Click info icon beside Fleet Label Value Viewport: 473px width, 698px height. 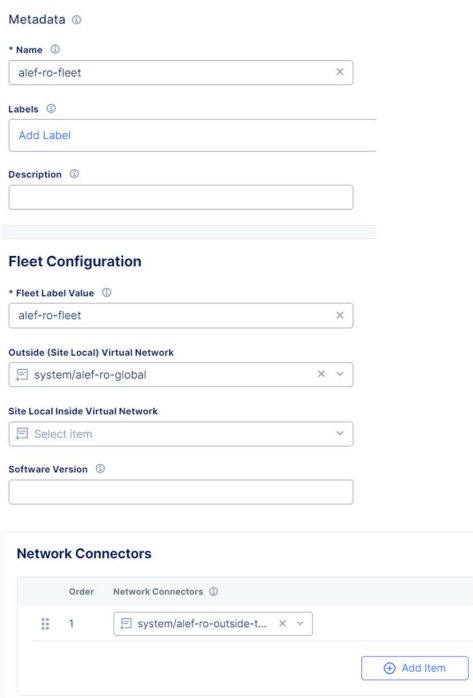106,292
